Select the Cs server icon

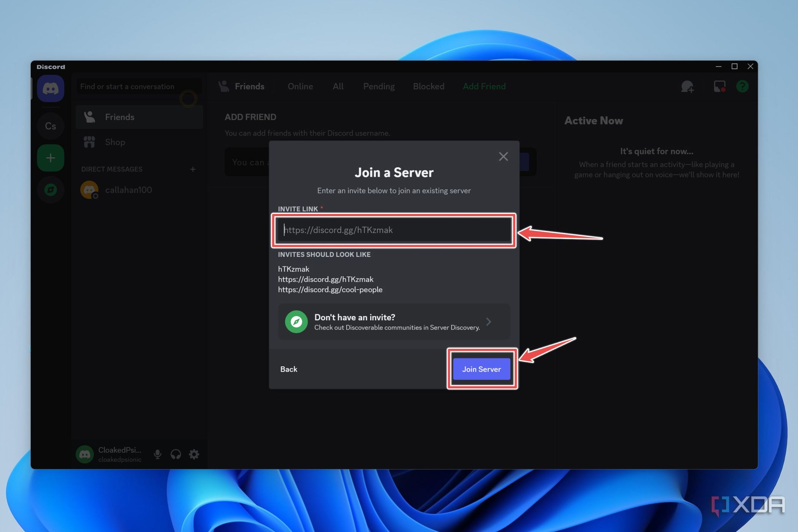51,126
